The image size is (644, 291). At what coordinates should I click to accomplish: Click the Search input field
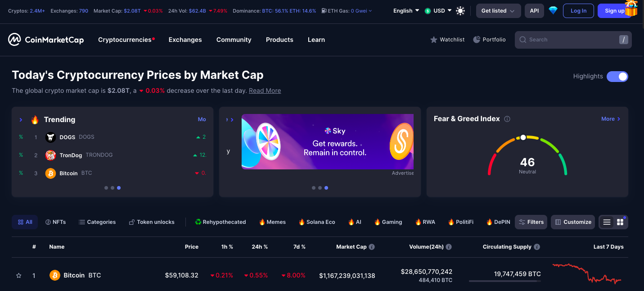click(573, 40)
